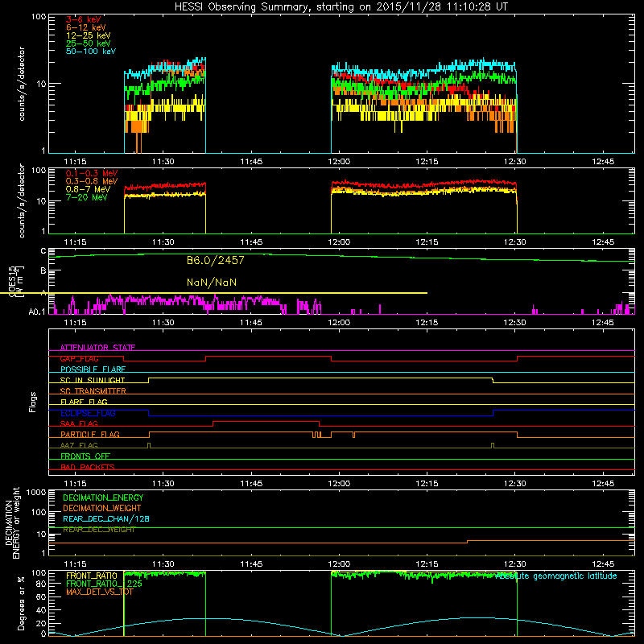
Task: Select the ECLIPSE_FLAG label
Action: 88,413
